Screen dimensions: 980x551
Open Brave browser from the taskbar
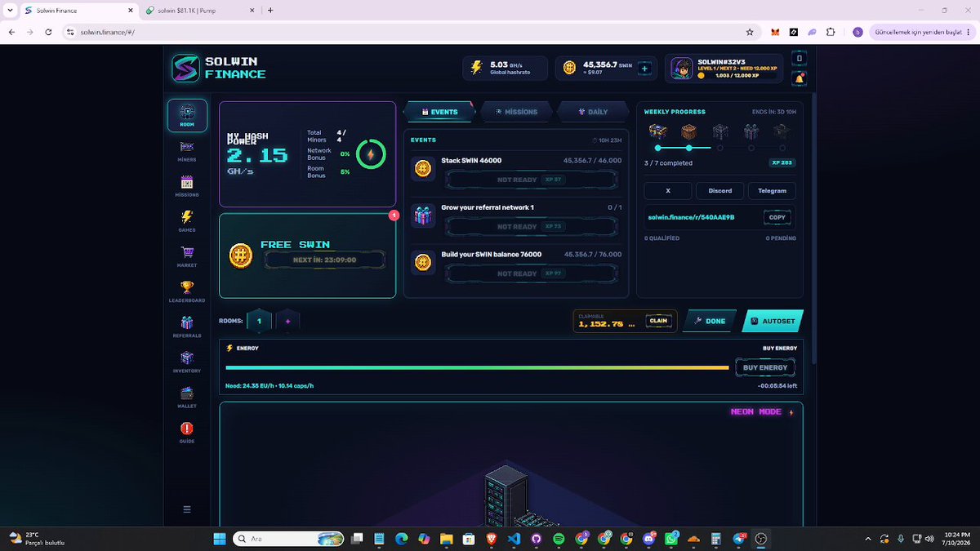(490, 539)
